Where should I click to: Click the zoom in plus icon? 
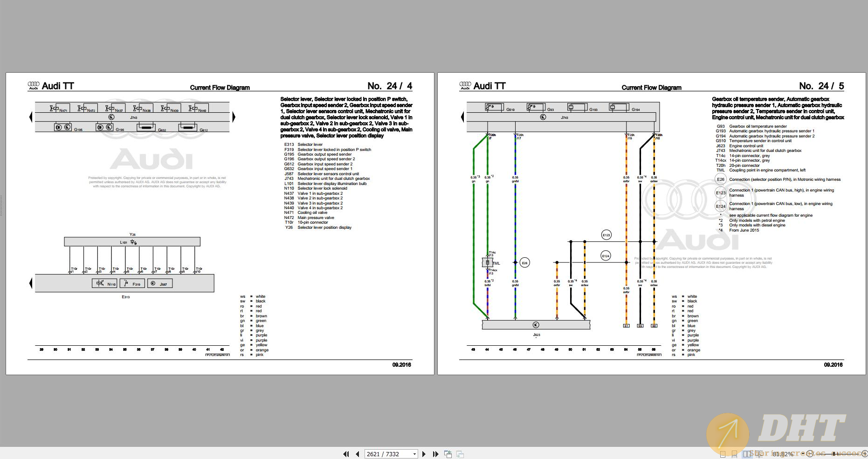865,454
